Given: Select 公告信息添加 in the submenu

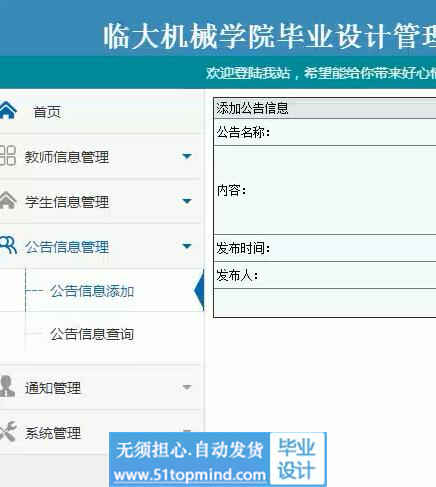Looking at the screenshot, I should pos(92,291).
